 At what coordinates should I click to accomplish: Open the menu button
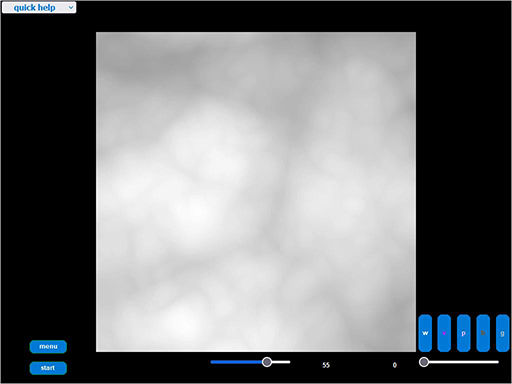[x=48, y=347]
